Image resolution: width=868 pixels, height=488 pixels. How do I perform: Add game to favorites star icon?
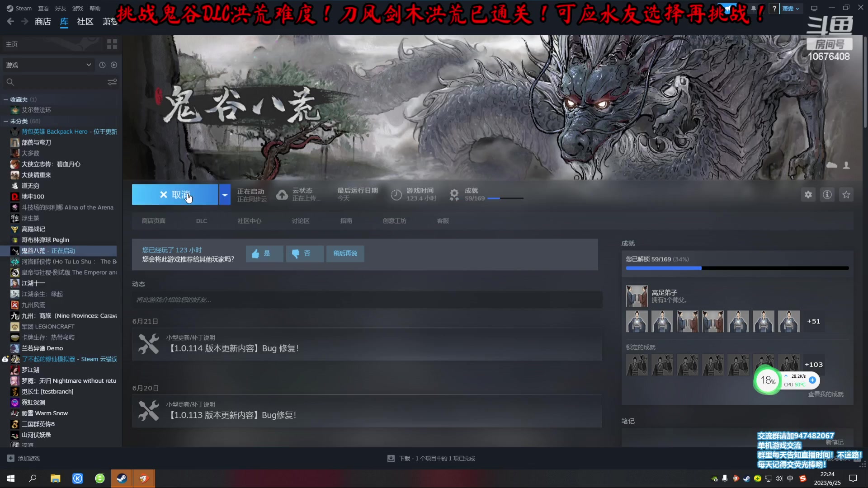click(x=846, y=195)
